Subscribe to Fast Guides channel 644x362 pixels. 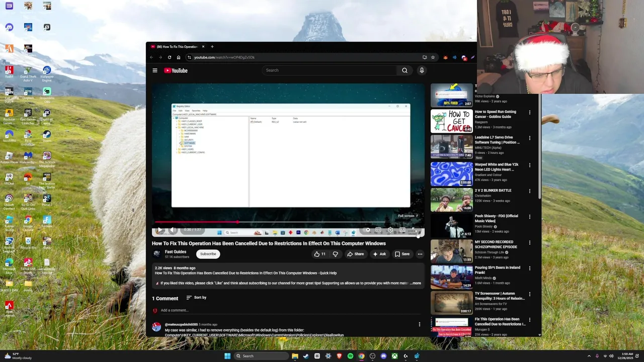click(208, 254)
